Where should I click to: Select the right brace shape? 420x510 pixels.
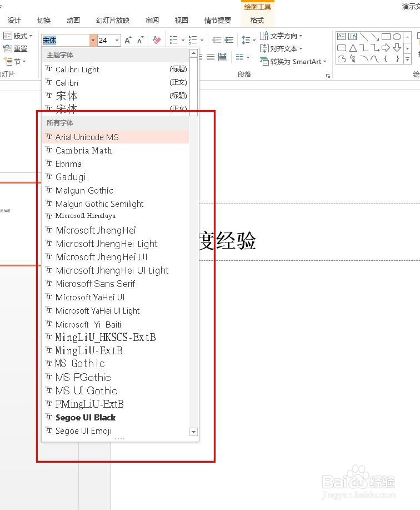(397, 59)
